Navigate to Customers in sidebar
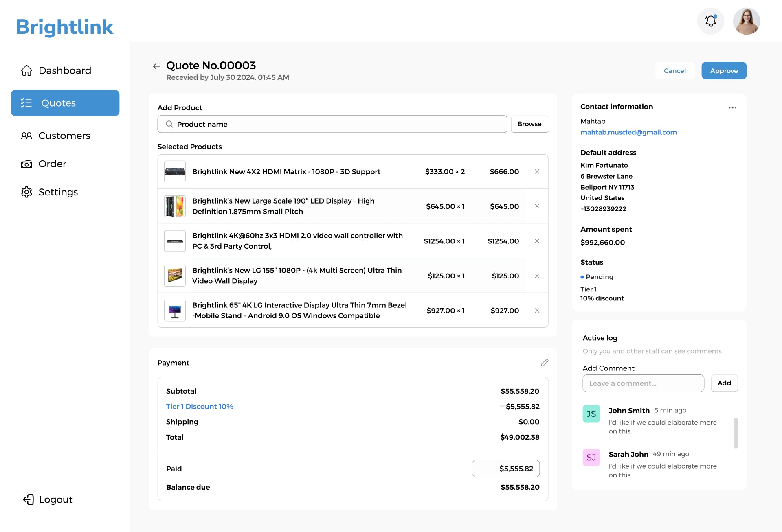Screen dimensions: 782x532 [65, 136]
